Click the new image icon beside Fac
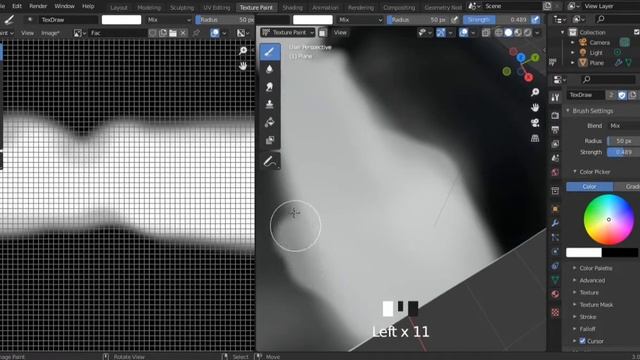Screen dimensions: 640x360 pos(162,33)
